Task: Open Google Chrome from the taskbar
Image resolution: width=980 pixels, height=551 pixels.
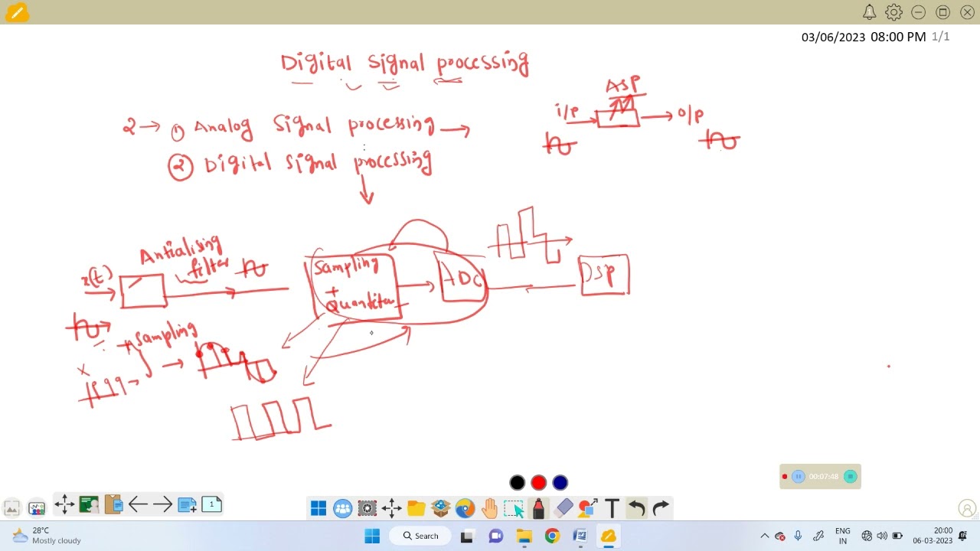Action: pyautogui.click(x=552, y=536)
